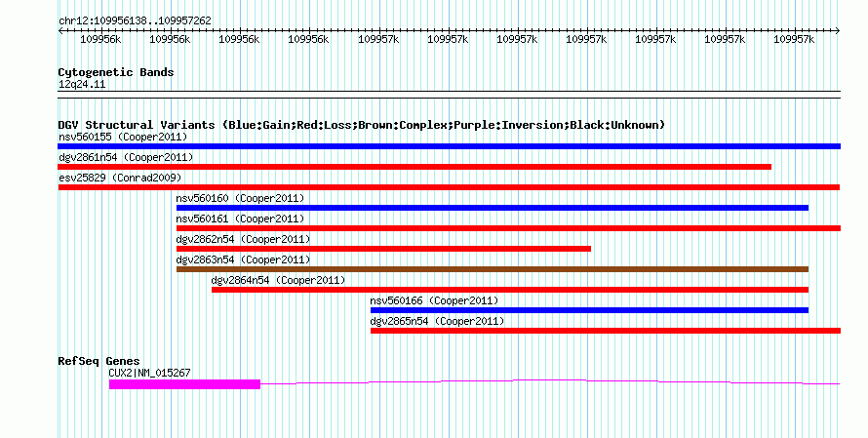Viewport: 868px width, 438px height.
Task: Click the ruler's right arrowhead
Action: (x=837, y=31)
